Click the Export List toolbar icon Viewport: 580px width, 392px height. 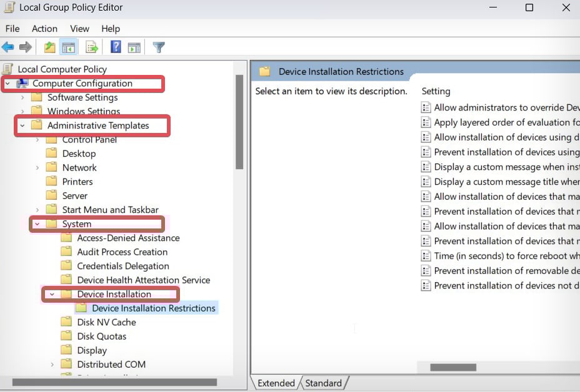92,47
